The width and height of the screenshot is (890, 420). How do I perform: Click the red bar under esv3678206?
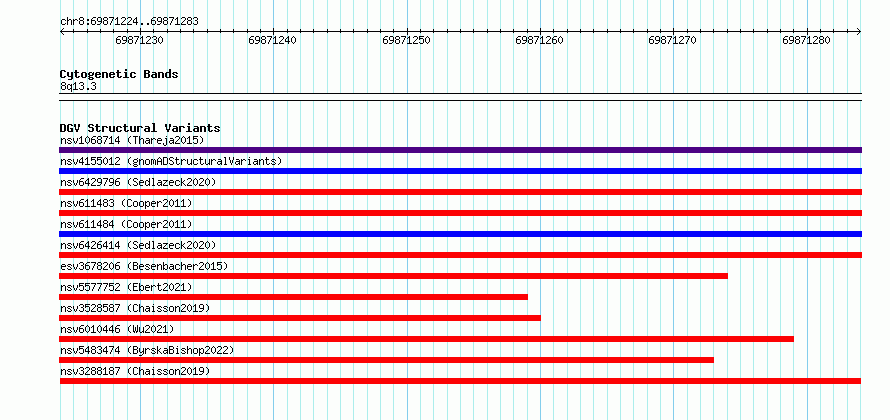[393, 276]
